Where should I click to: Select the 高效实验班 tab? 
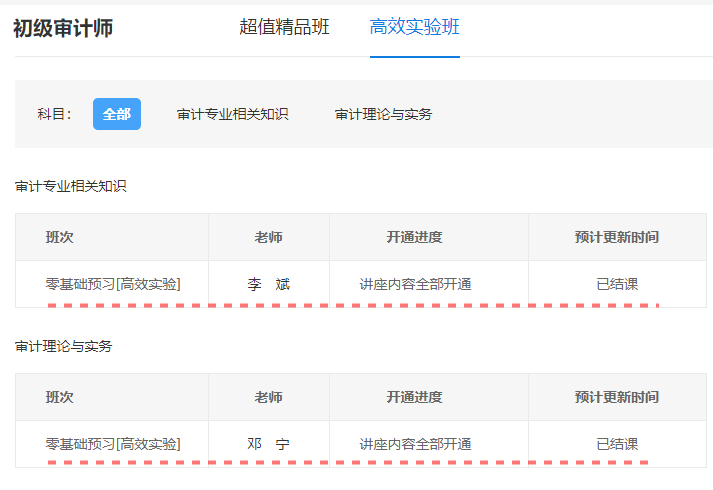(x=414, y=27)
